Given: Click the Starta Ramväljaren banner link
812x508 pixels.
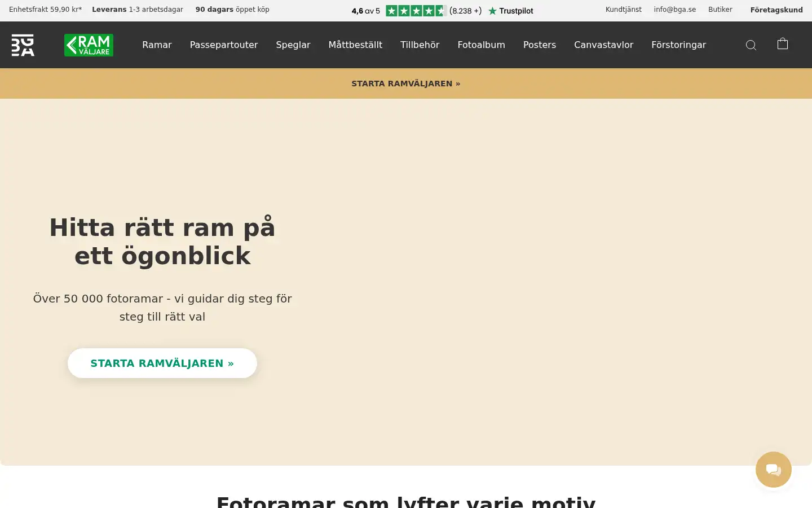Looking at the screenshot, I should pos(406,84).
